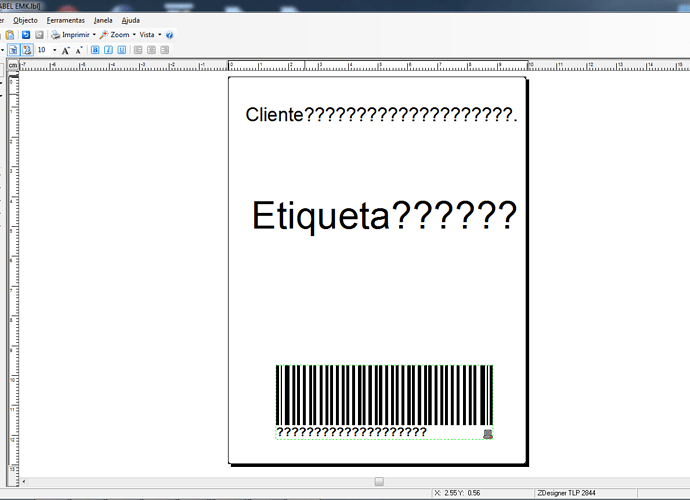Click the blue help question icon
Viewport: 690px width, 500px height.
point(169,35)
